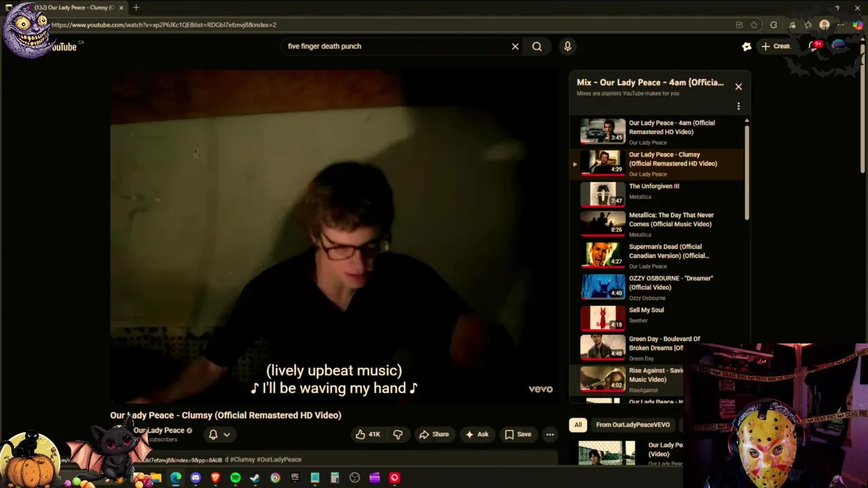Image resolution: width=868 pixels, height=488 pixels.
Task: Open OBS Studio from the taskbar
Action: 355,478
